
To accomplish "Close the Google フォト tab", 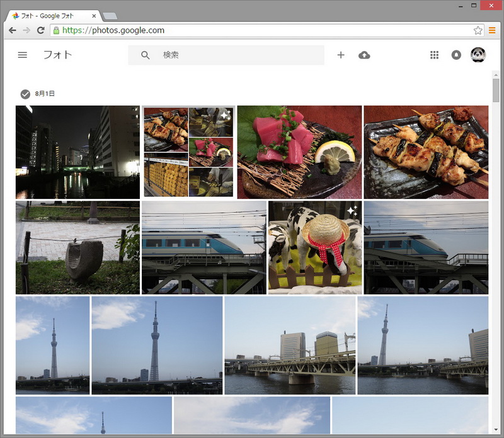I will pos(94,16).
